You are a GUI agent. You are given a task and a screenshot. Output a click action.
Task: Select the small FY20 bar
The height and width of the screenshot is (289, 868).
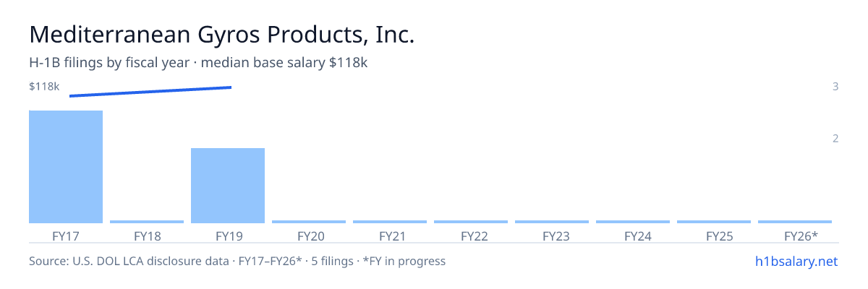click(x=309, y=222)
